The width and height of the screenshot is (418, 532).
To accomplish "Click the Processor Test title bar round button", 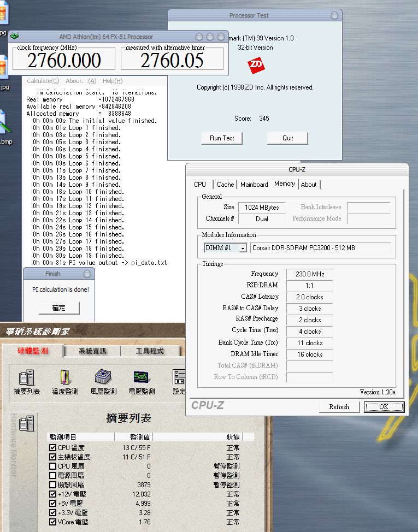I will [334, 15].
